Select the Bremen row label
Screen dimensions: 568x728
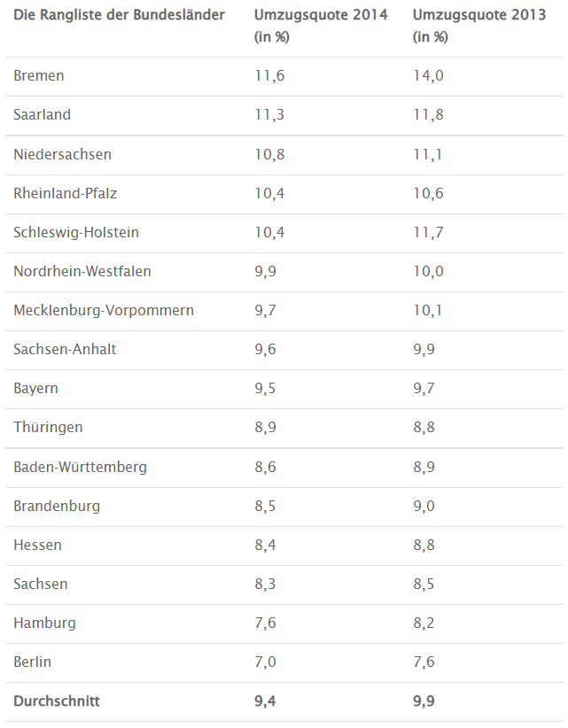pyautogui.click(x=39, y=75)
